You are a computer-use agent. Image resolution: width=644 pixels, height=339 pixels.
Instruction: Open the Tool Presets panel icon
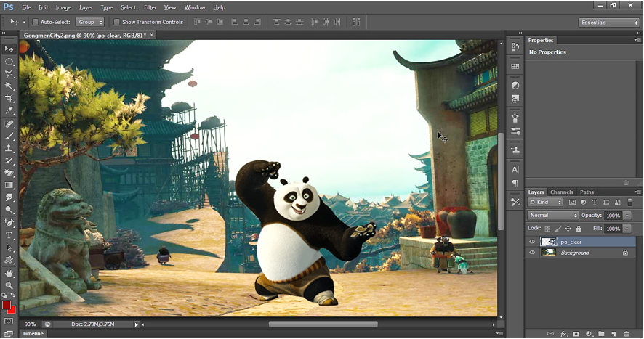(515, 202)
